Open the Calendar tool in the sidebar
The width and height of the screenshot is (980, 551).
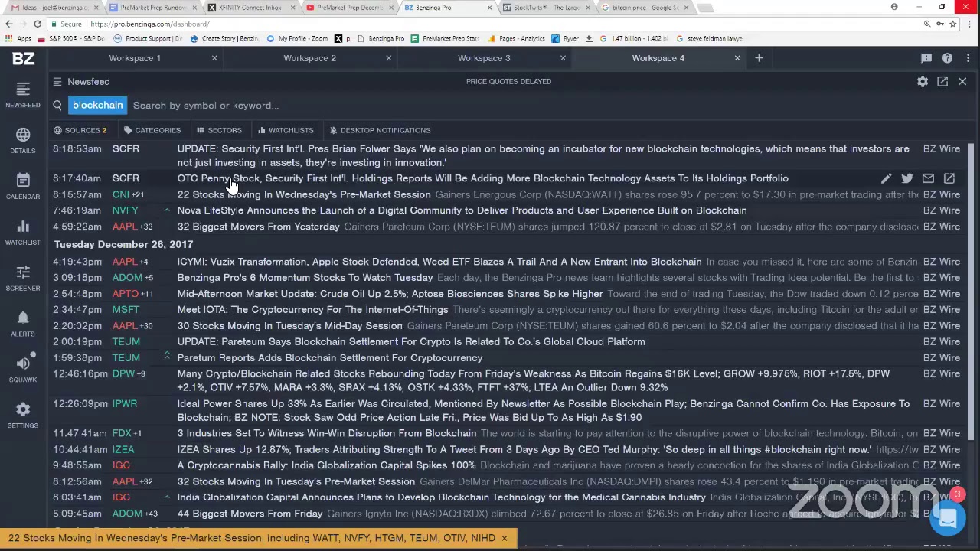[23, 187]
